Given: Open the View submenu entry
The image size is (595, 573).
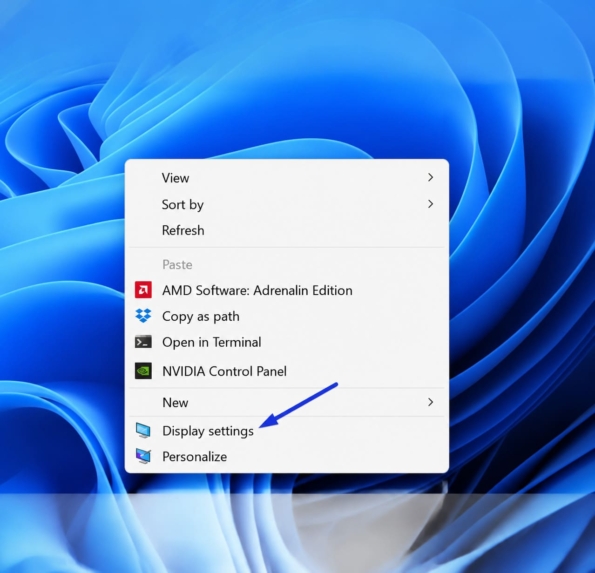Looking at the screenshot, I should coord(286,178).
